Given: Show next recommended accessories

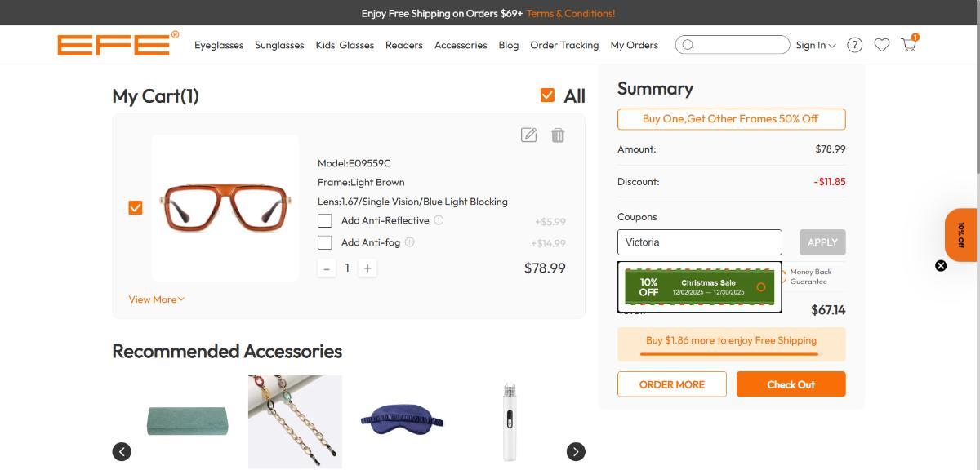Looking at the screenshot, I should pos(576,451).
